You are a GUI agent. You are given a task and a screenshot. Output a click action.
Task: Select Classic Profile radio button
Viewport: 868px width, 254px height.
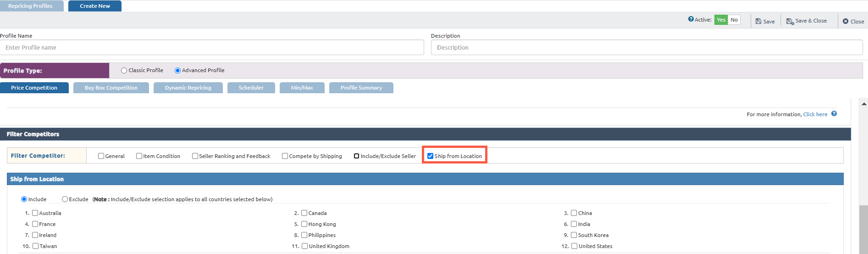(124, 71)
